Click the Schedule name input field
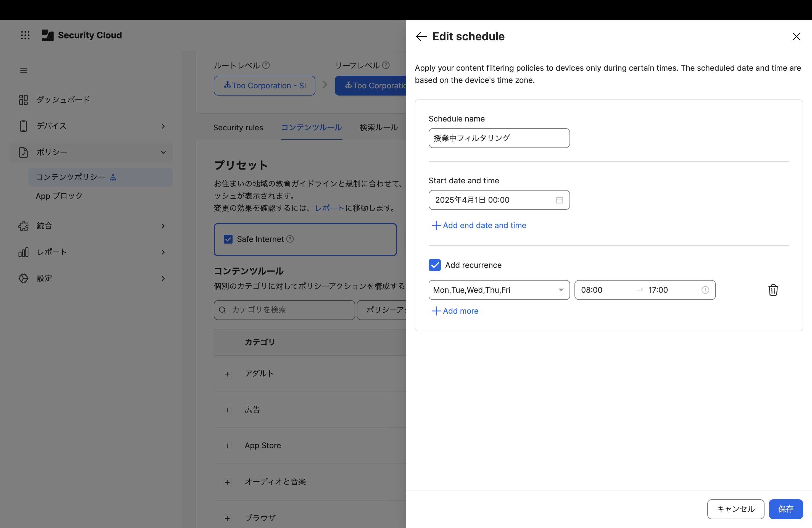This screenshot has height=528, width=812. pyautogui.click(x=499, y=138)
